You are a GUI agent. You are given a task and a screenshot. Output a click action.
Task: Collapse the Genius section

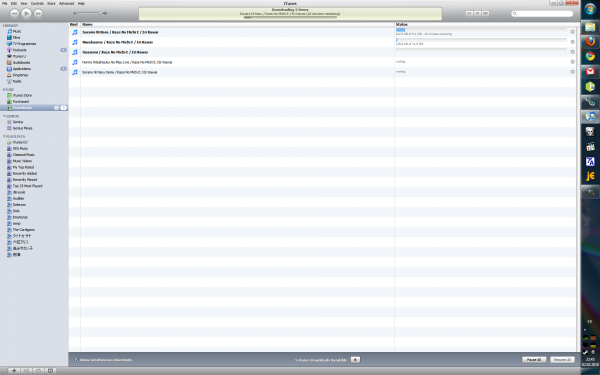click(x=4, y=116)
